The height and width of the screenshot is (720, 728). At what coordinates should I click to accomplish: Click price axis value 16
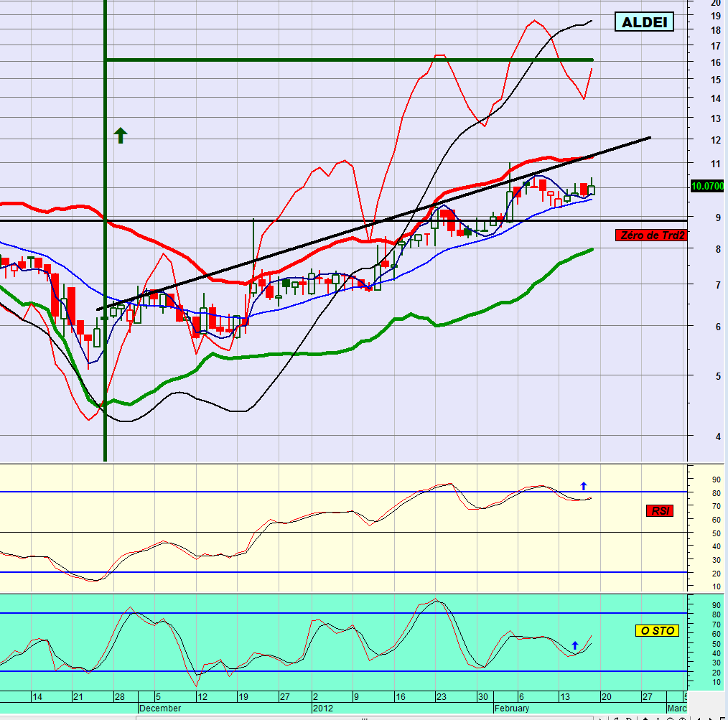716,62
